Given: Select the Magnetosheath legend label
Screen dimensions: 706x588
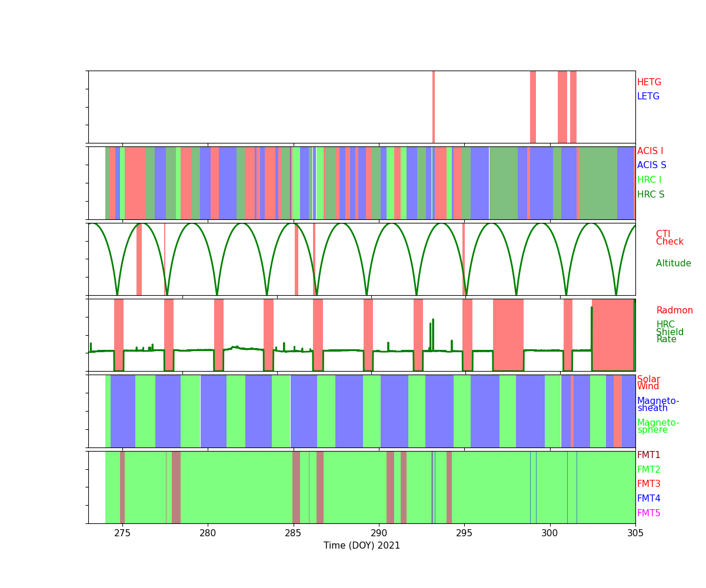Looking at the screenshot, I should tap(658, 405).
